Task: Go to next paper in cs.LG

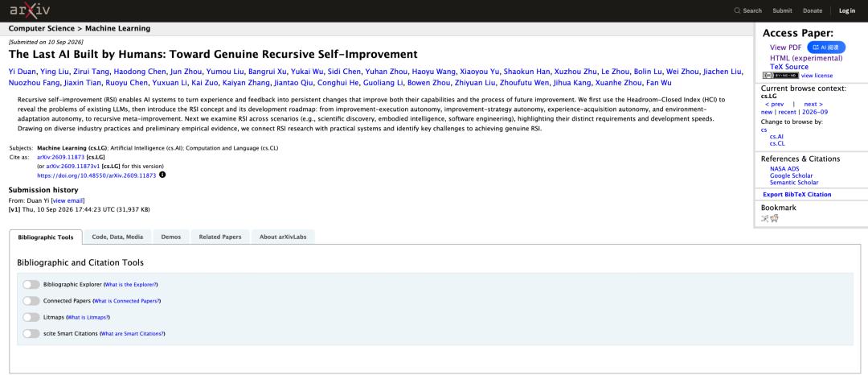Action: tap(813, 104)
